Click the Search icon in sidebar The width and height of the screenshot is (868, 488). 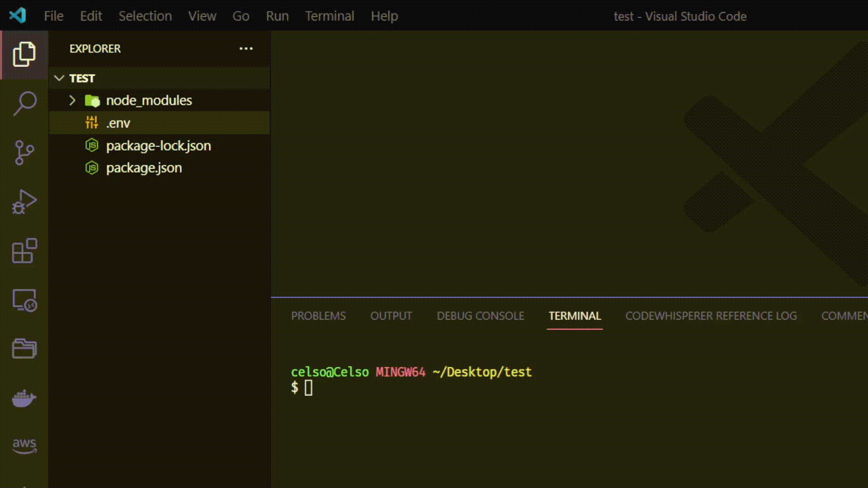click(x=24, y=103)
